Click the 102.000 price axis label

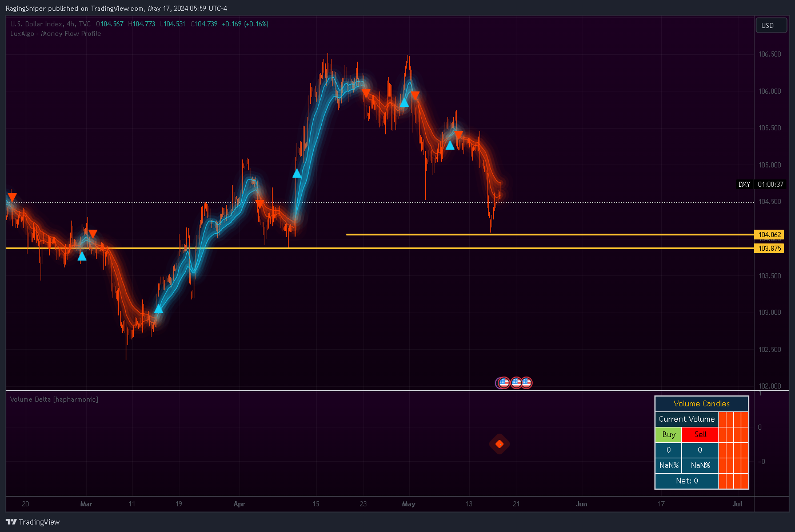[x=769, y=386]
